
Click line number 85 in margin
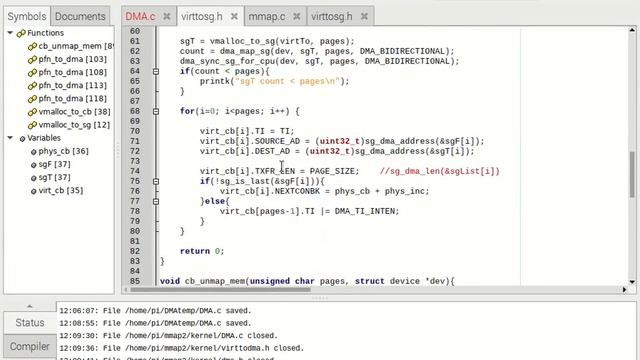135,281
